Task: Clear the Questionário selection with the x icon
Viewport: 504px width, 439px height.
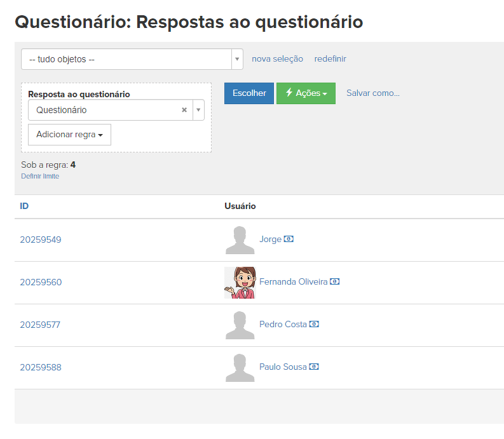Action: (x=184, y=110)
